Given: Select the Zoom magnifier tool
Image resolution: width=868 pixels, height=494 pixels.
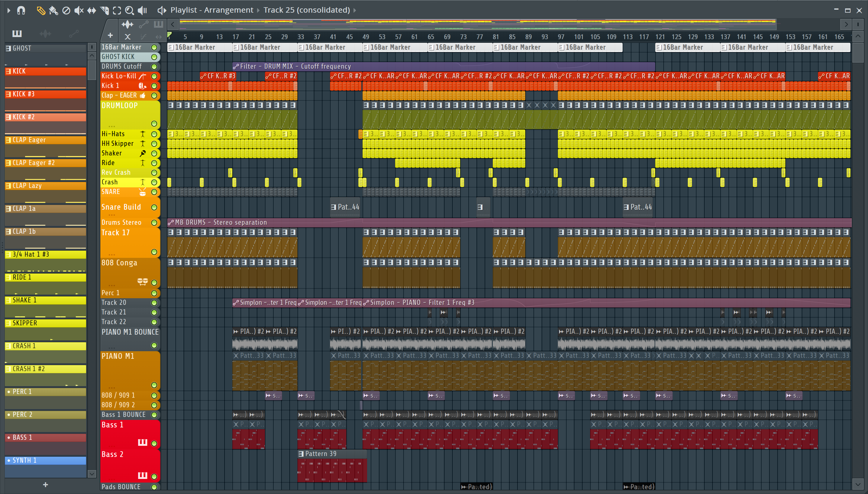Looking at the screenshot, I should tap(129, 11).
